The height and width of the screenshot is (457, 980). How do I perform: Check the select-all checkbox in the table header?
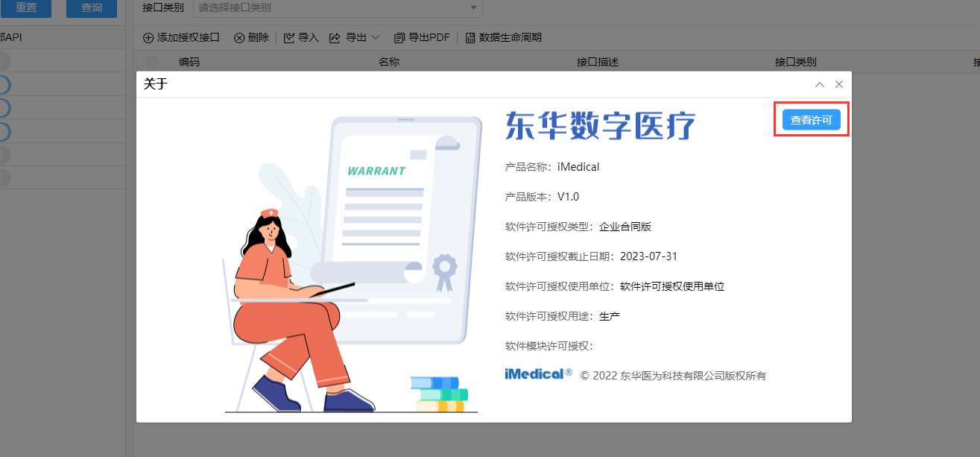point(153,62)
